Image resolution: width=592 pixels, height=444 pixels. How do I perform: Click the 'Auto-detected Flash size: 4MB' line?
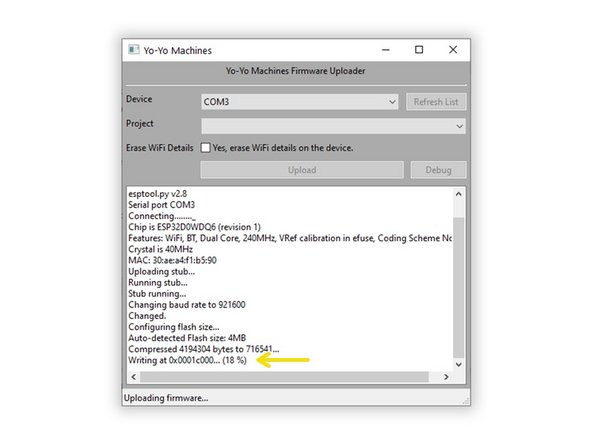click(187, 338)
